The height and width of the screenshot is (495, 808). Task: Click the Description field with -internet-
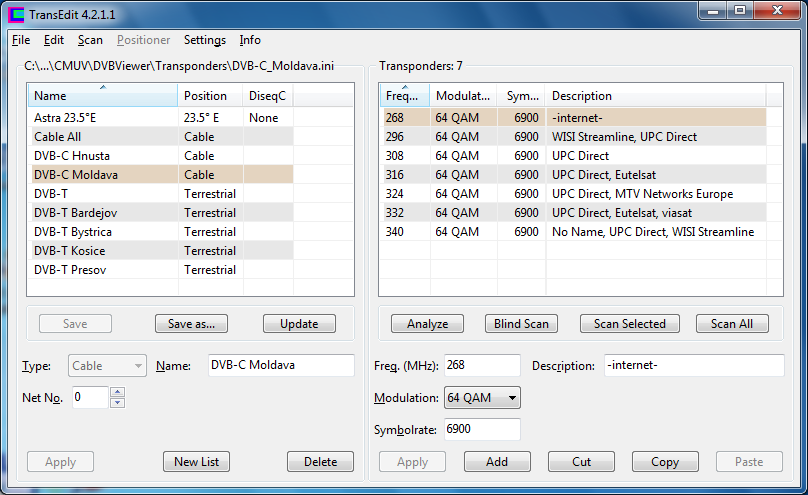pos(694,365)
